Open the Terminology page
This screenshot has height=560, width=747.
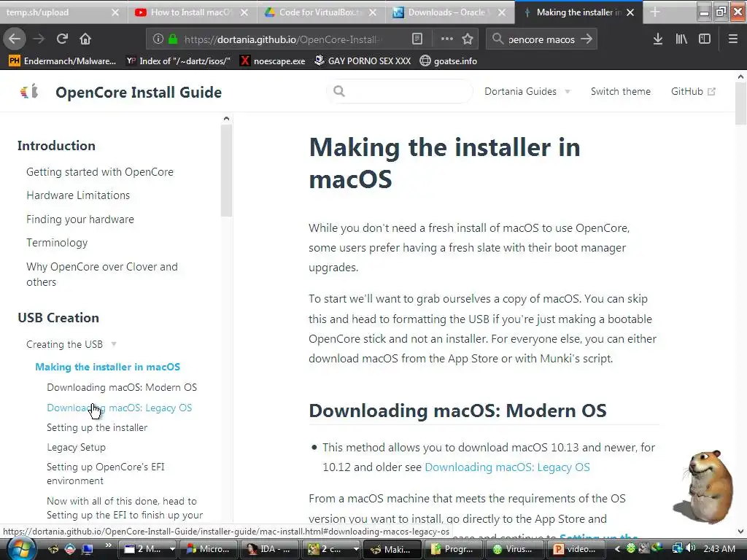click(x=57, y=242)
